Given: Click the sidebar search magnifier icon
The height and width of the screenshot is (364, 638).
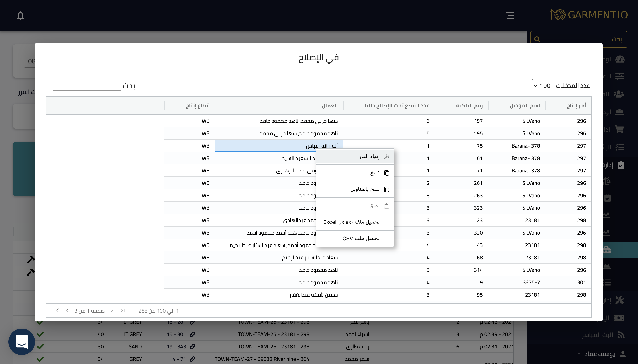Looking at the screenshot, I should [x=537, y=39].
